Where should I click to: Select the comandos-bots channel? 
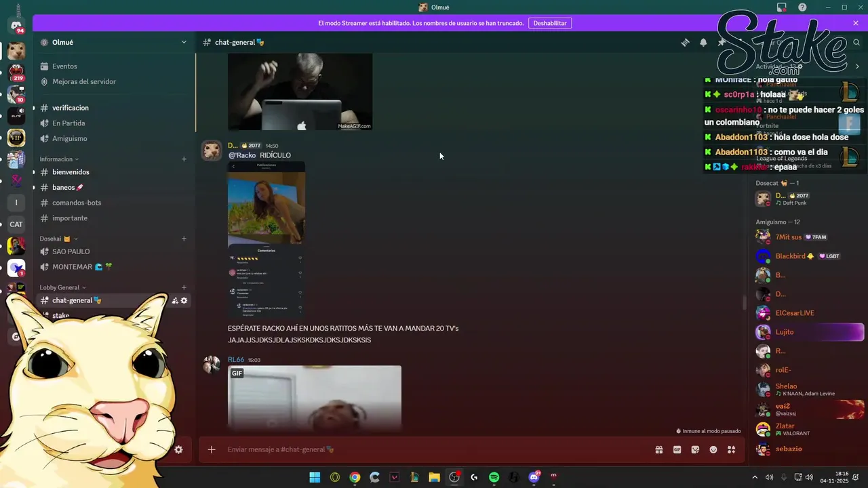pyautogui.click(x=114, y=203)
